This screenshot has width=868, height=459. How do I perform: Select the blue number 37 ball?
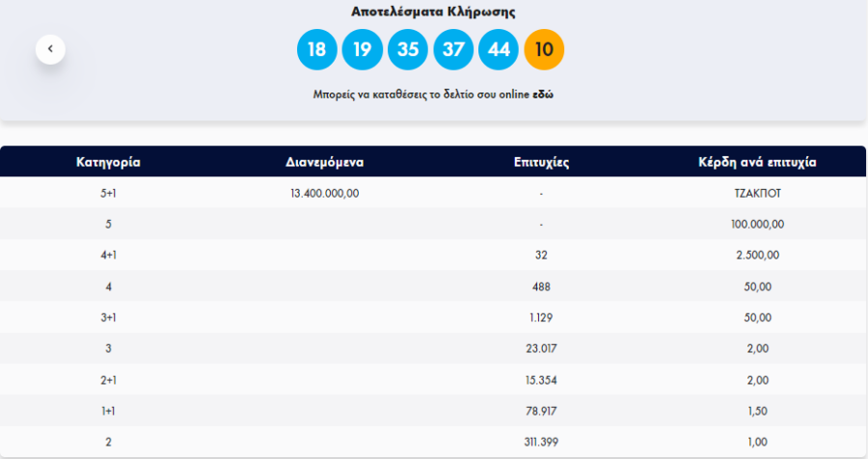point(453,49)
